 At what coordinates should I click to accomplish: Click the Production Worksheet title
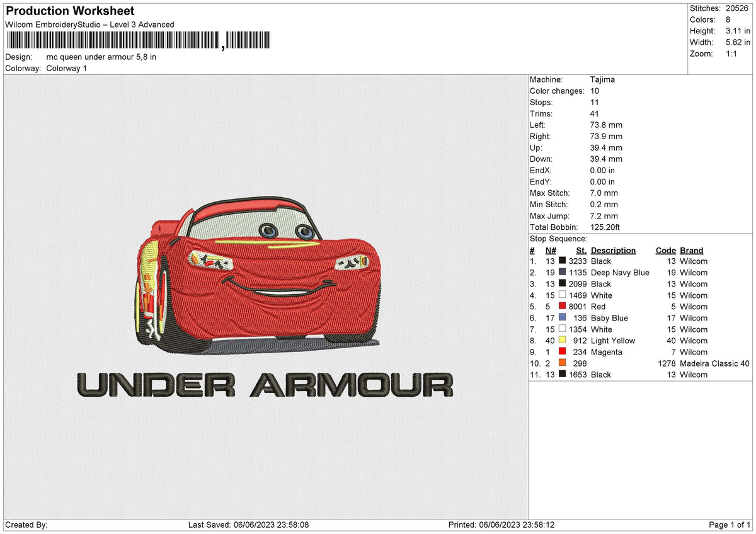click(x=70, y=11)
